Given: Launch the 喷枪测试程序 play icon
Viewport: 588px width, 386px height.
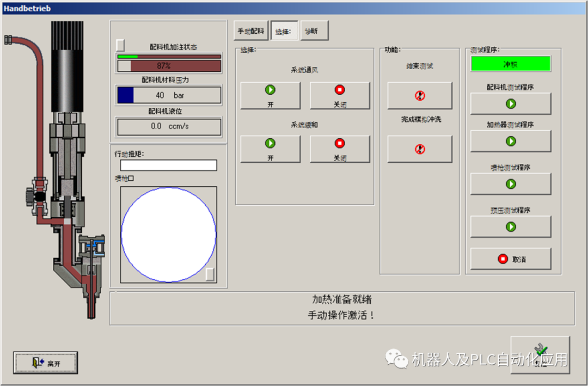Looking at the screenshot, I should (x=510, y=183).
